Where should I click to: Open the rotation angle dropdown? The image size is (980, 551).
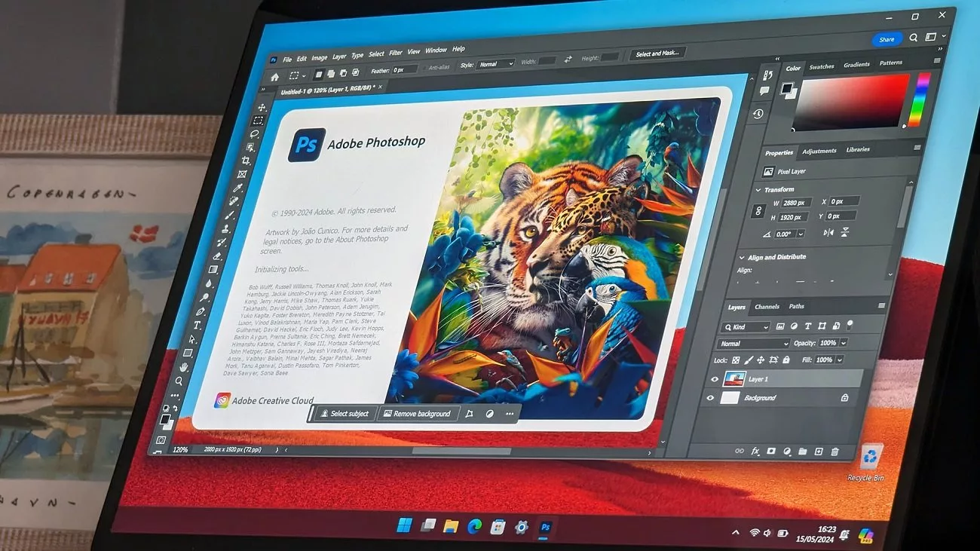tap(801, 234)
